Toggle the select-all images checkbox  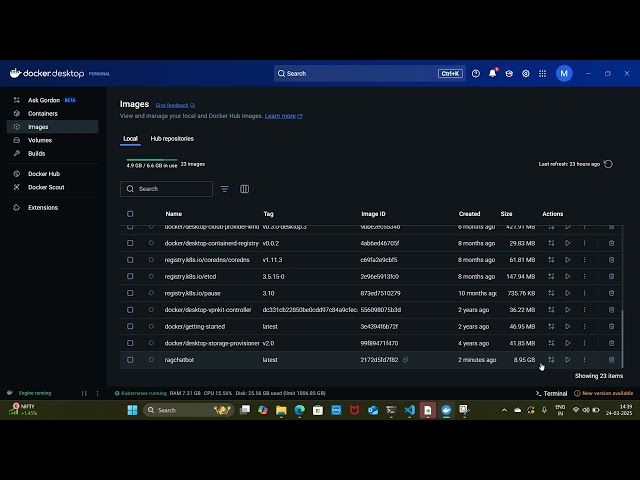click(130, 214)
